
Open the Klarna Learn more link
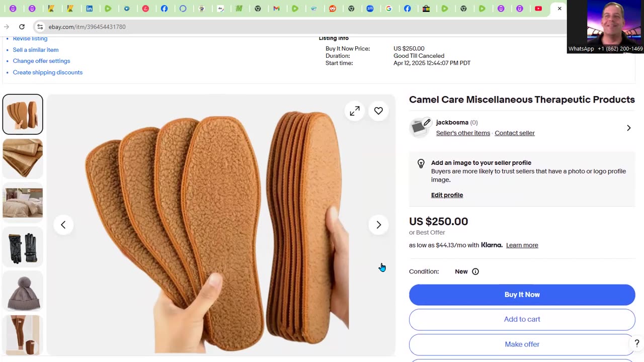point(522,245)
